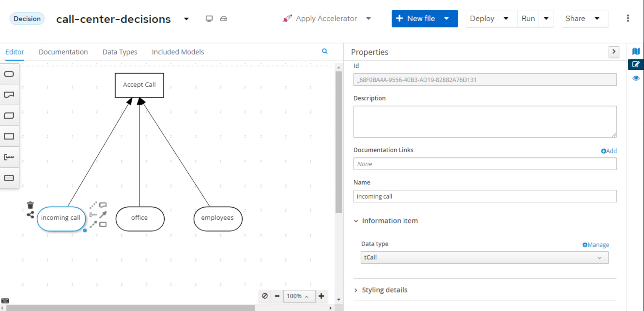Click the storage drive icon near title
This screenshot has height=311, width=644.
click(223, 19)
